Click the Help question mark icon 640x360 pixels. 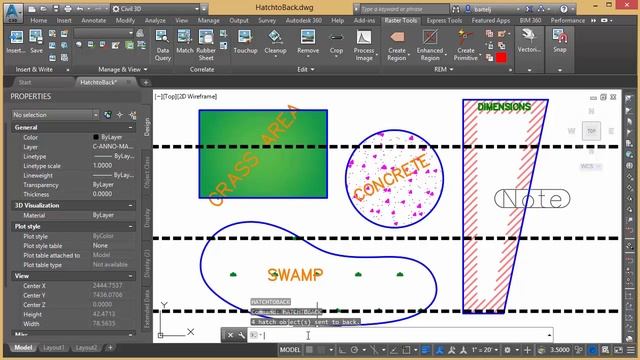click(564, 9)
